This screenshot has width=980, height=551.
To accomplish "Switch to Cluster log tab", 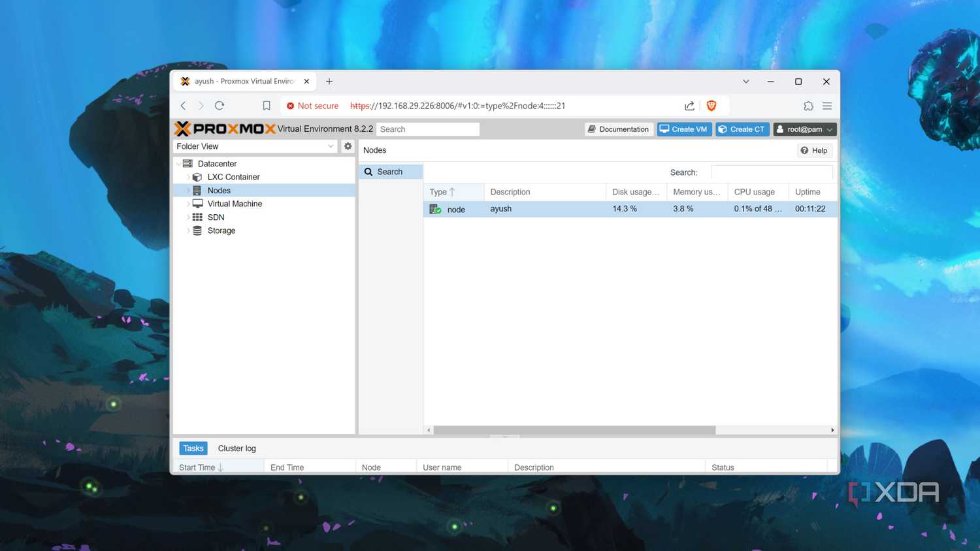I will point(237,449).
